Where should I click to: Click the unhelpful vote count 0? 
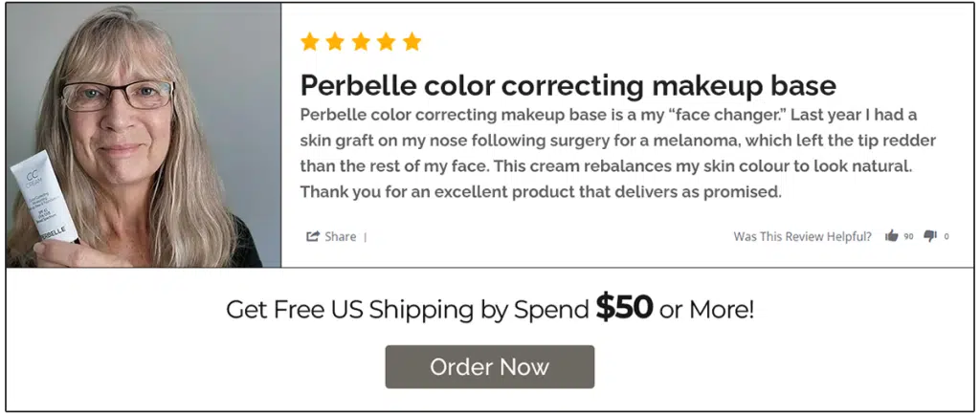pyautogui.click(x=947, y=236)
